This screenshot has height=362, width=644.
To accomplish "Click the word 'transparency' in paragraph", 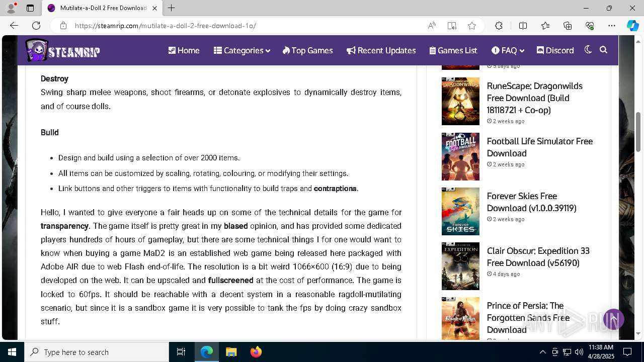I will [x=64, y=226].
